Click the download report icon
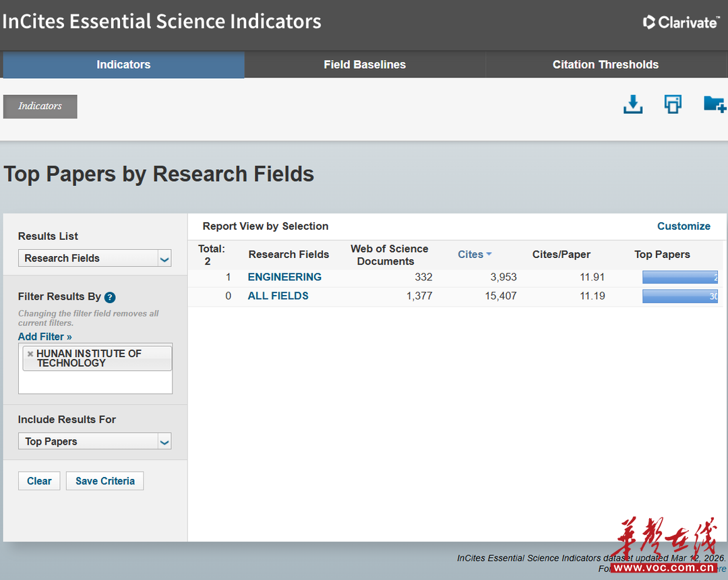Screen dimensions: 728x580 pos(632,104)
